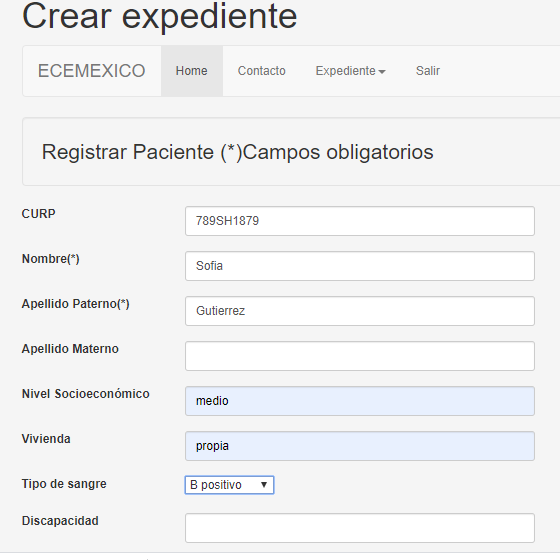This screenshot has width=560, height=560.
Task: Click the Registrar Paciente panel heading
Action: [238, 152]
